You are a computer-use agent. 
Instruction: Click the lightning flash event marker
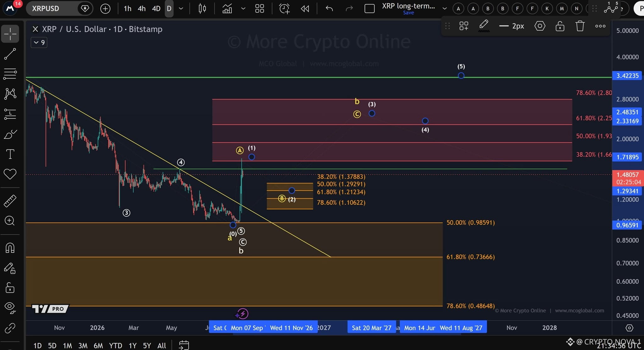(x=243, y=314)
